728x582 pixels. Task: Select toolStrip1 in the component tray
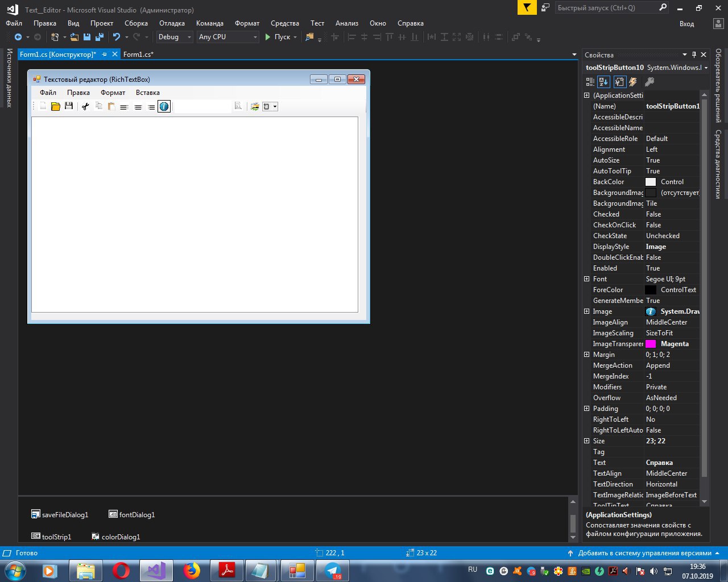(x=51, y=537)
